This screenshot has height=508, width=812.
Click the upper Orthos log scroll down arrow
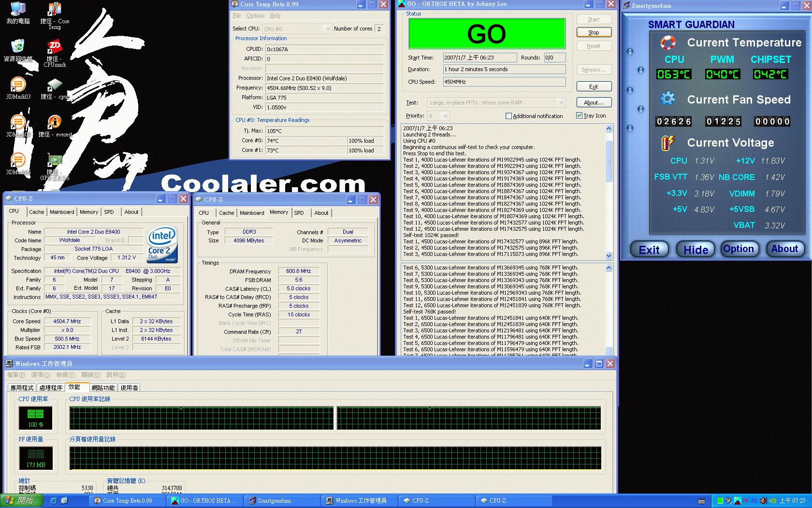609,255
